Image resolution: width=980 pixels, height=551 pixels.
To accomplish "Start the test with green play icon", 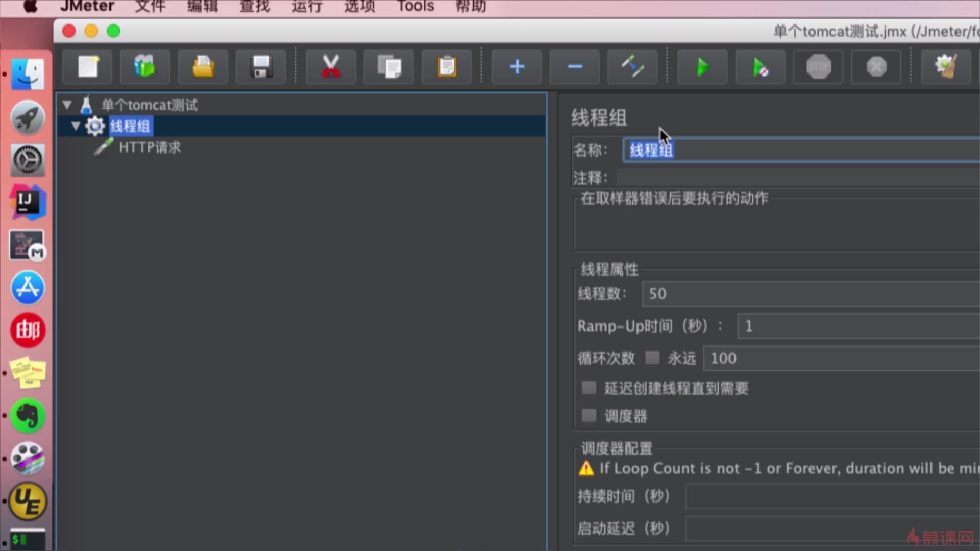I will pyautogui.click(x=703, y=67).
